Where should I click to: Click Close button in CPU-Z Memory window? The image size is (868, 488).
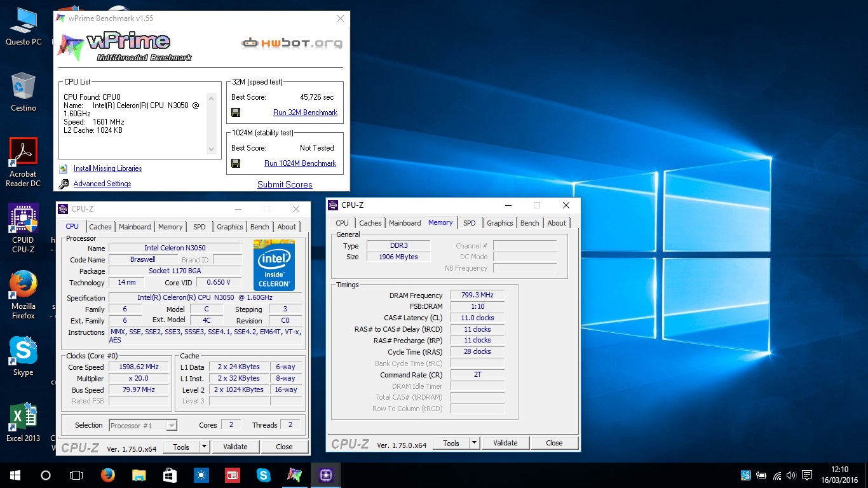[x=554, y=443]
